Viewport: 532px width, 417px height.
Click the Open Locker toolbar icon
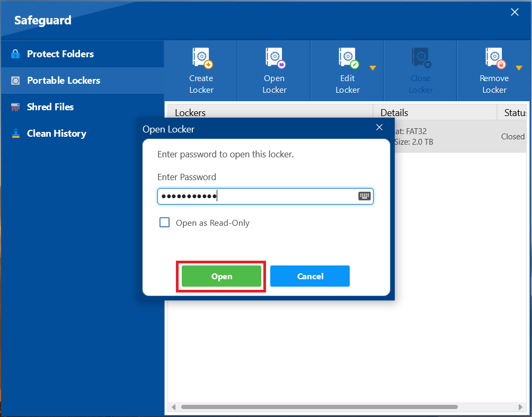tap(276, 58)
